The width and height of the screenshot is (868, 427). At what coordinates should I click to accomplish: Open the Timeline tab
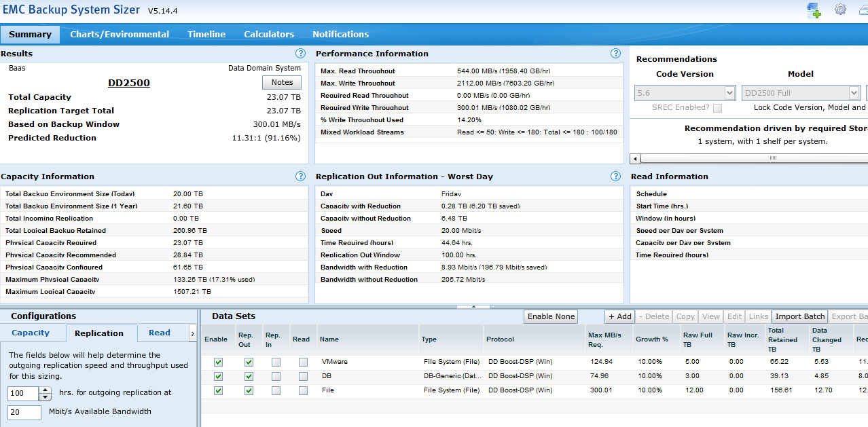(x=206, y=34)
